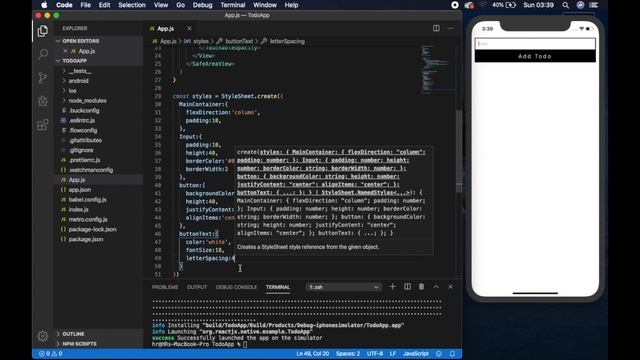Screen dimensions: 640x360
Task: Expand the ios folder
Action: (72, 91)
